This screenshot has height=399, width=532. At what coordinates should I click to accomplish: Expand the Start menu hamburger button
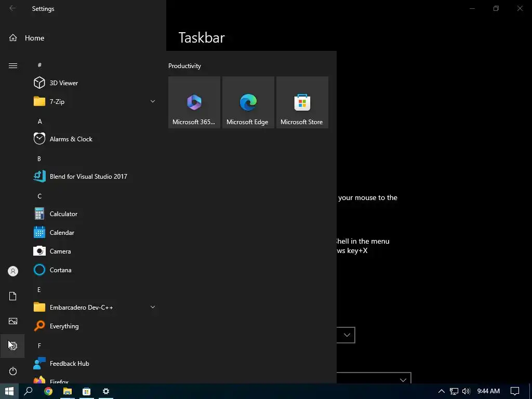pos(13,65)
